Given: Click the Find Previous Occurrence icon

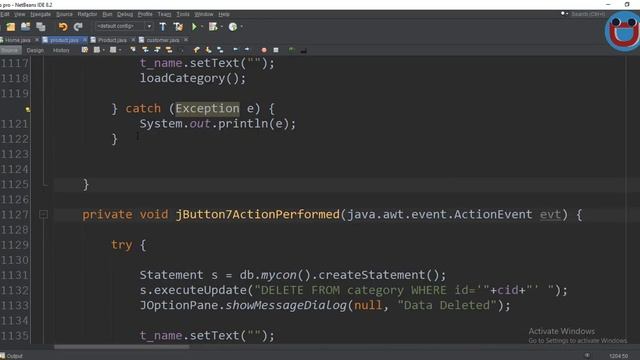Looking at the screenshot, I should click(x=145, y=50).
